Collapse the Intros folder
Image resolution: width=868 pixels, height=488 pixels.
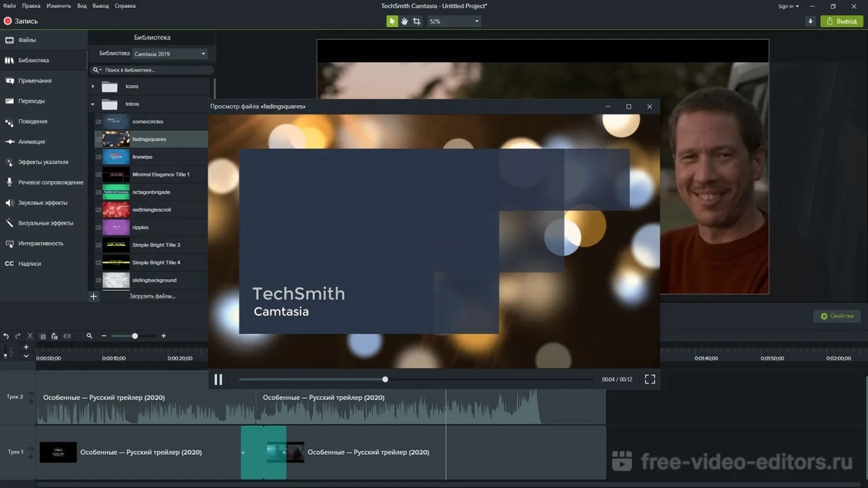click(x=92, y=104)
